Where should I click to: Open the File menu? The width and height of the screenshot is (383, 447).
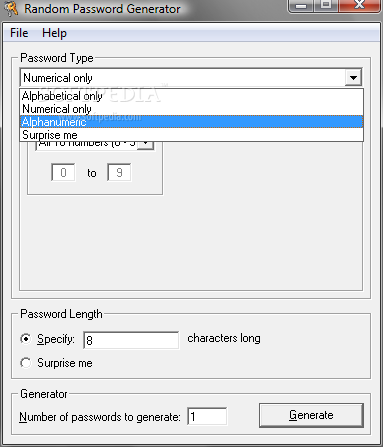coord(19,33)
